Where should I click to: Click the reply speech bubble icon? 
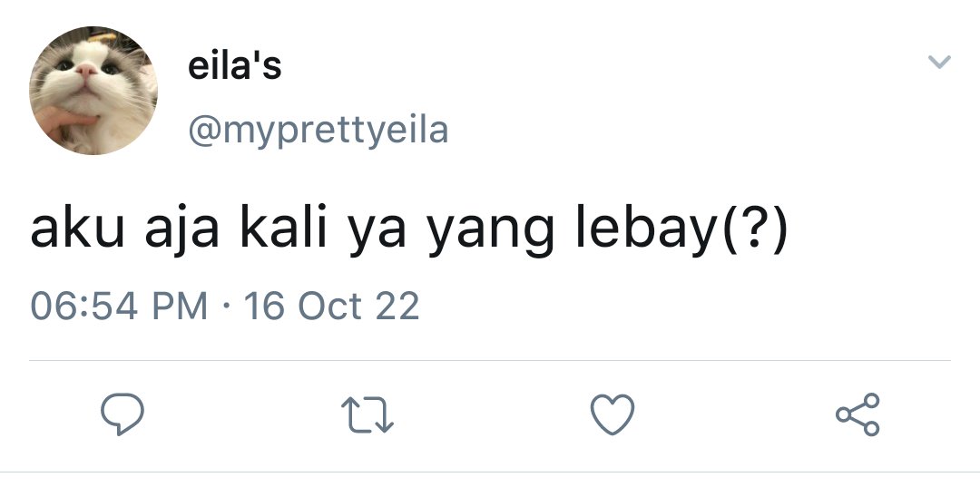pos(122,414)
